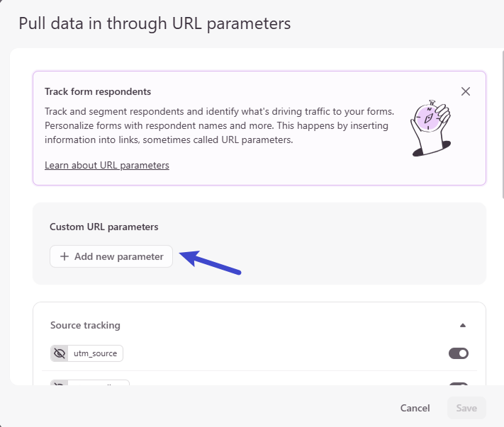The height and width of the screenshot is (427, 504).
Task: Click the Track form respondents title
Action: click(x=98, y=91)
